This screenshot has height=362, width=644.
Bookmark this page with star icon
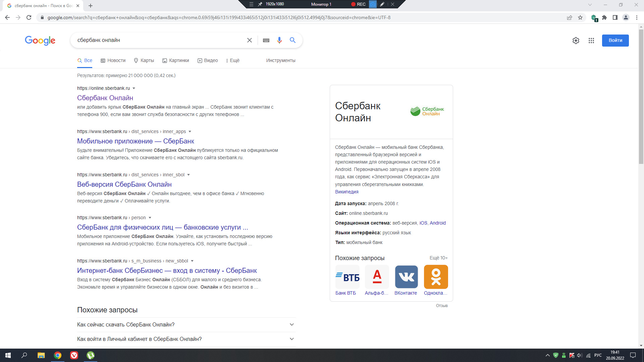click(x=580, y=17)
